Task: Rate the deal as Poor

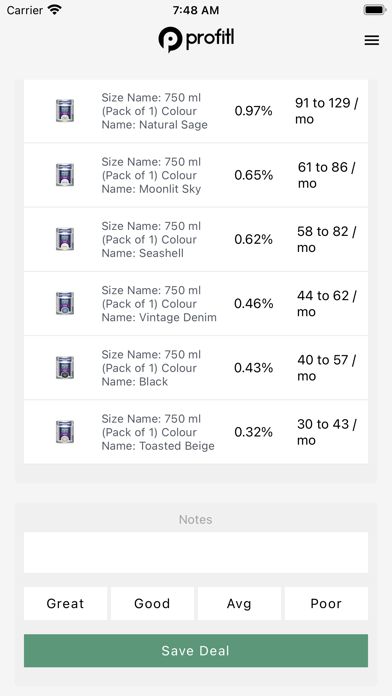Action: click(x=326, y=603)
